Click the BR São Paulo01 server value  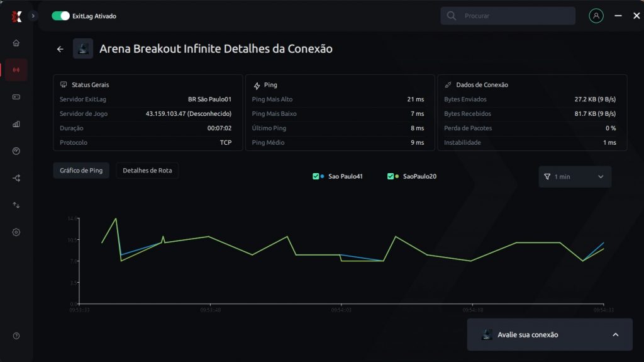click(x=209, y=99)
